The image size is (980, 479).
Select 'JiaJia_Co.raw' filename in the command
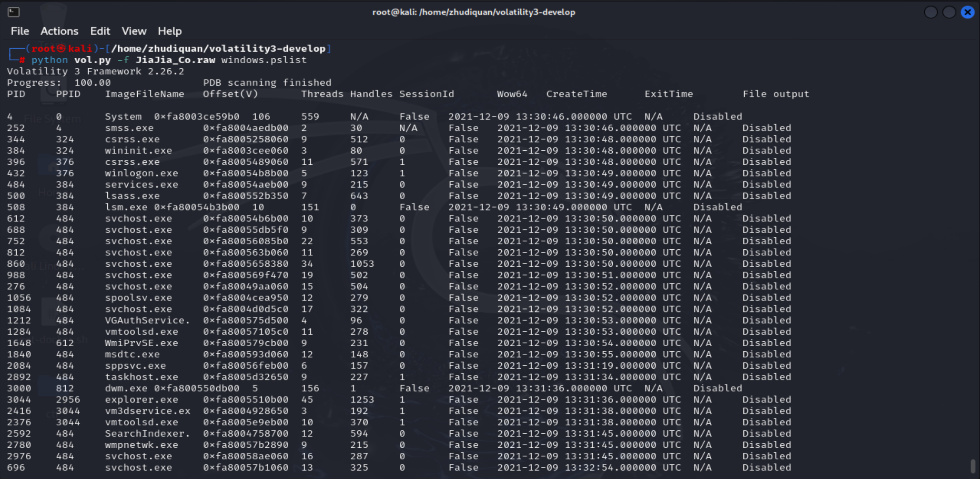(175, 60)
